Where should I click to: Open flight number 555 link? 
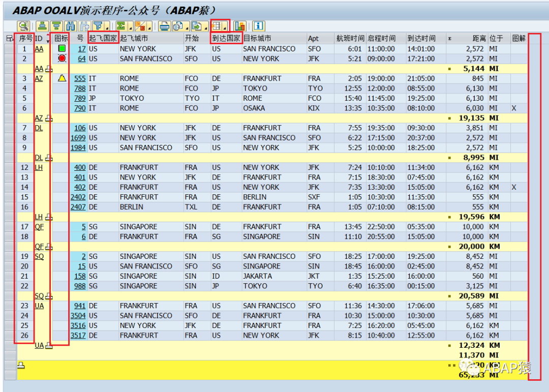pyautogui.click(x=80, y=78)
